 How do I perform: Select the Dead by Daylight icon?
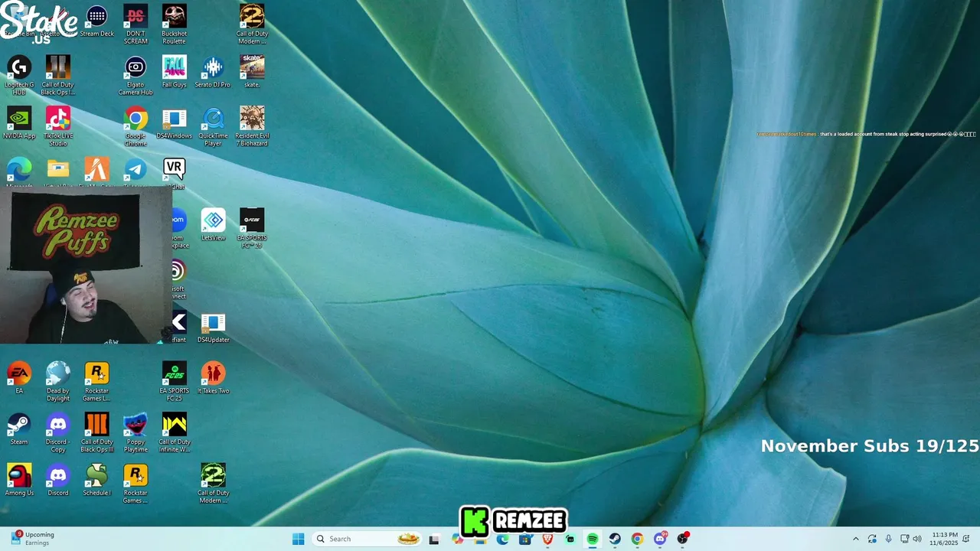[x=58, y=383]
